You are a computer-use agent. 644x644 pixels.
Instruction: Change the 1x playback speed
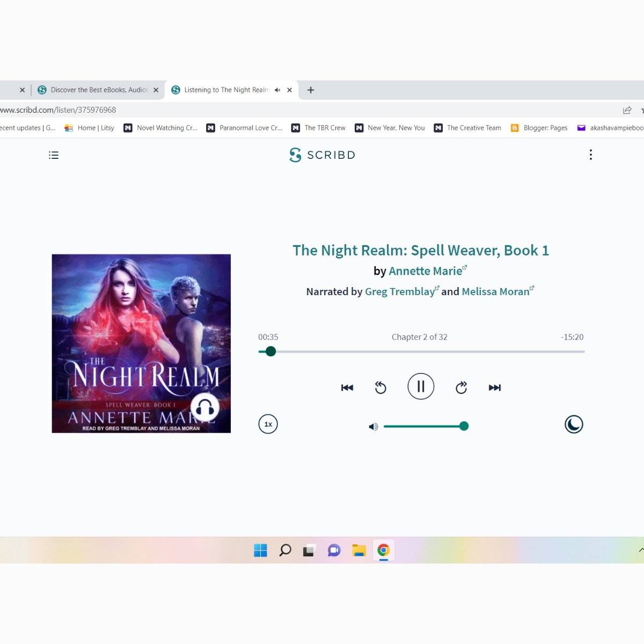click(268, 425)
